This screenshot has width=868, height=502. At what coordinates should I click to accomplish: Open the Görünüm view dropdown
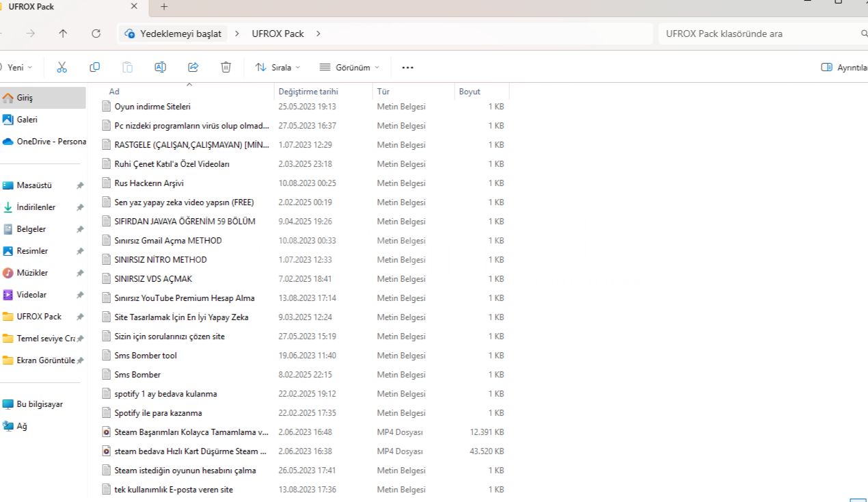tap(349, 68)
